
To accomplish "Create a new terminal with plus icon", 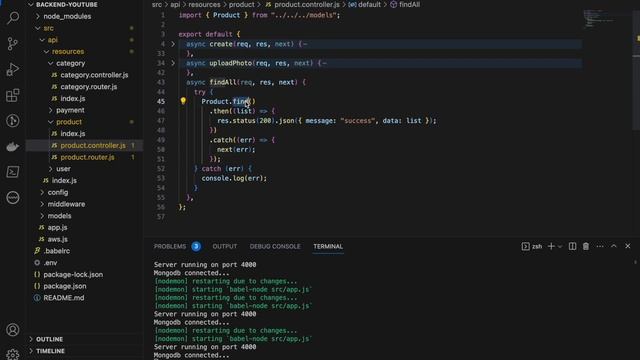I will (551, 246).
